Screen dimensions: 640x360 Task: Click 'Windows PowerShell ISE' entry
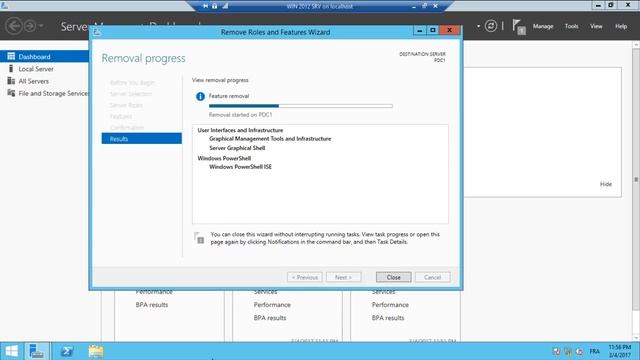(240, 167)
